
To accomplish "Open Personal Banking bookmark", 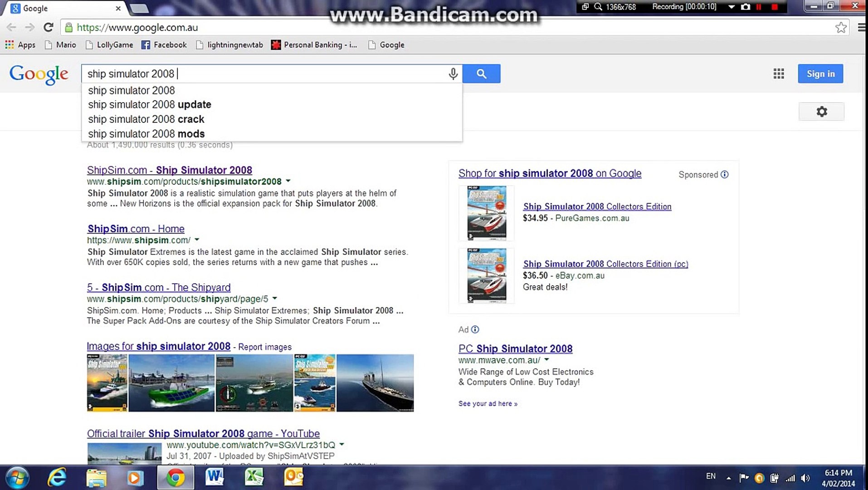I will tap(314, 45).
